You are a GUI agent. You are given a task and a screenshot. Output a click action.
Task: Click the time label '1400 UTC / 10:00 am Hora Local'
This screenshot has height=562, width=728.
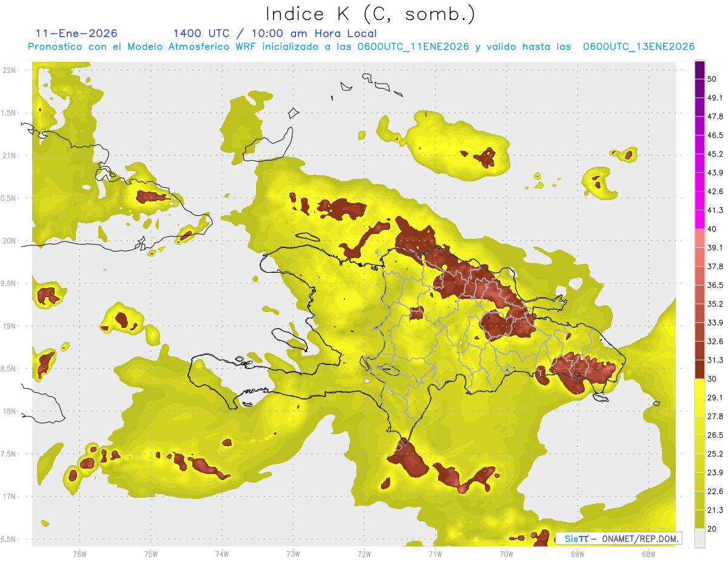(275, 33)
